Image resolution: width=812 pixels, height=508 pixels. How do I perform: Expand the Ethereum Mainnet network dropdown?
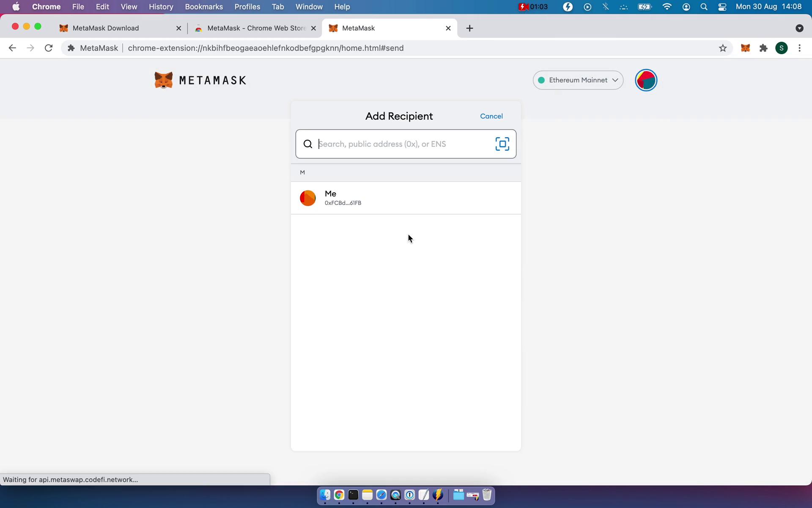click(577, 80)
